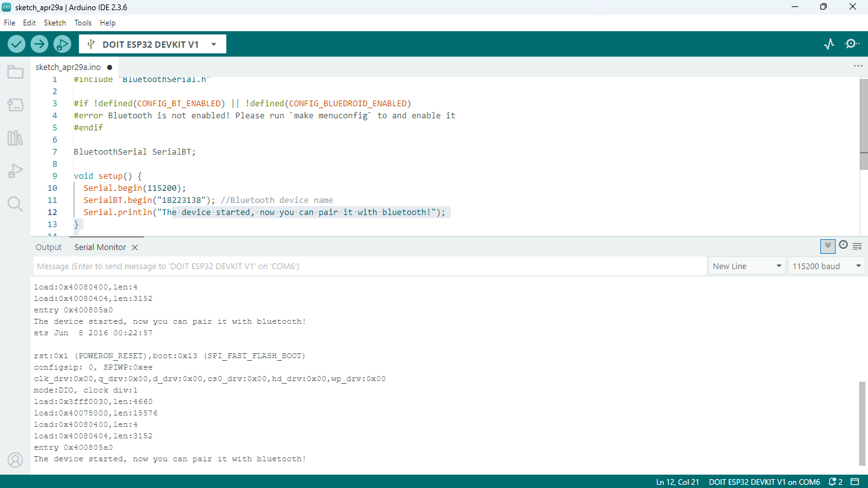Click the Arduino IDE title bar icon
868x488 pixels.
pyautogui.click(x=8, y=7)
